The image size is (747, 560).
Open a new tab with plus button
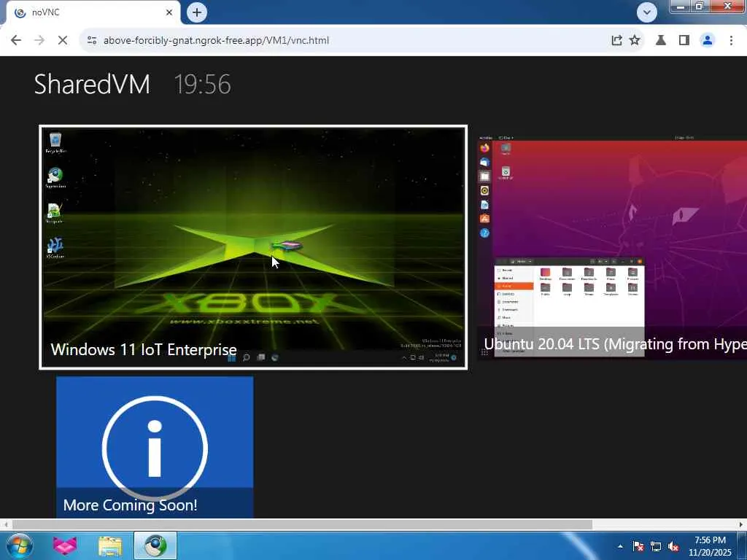pyautogui.click(x=197, y=12)
